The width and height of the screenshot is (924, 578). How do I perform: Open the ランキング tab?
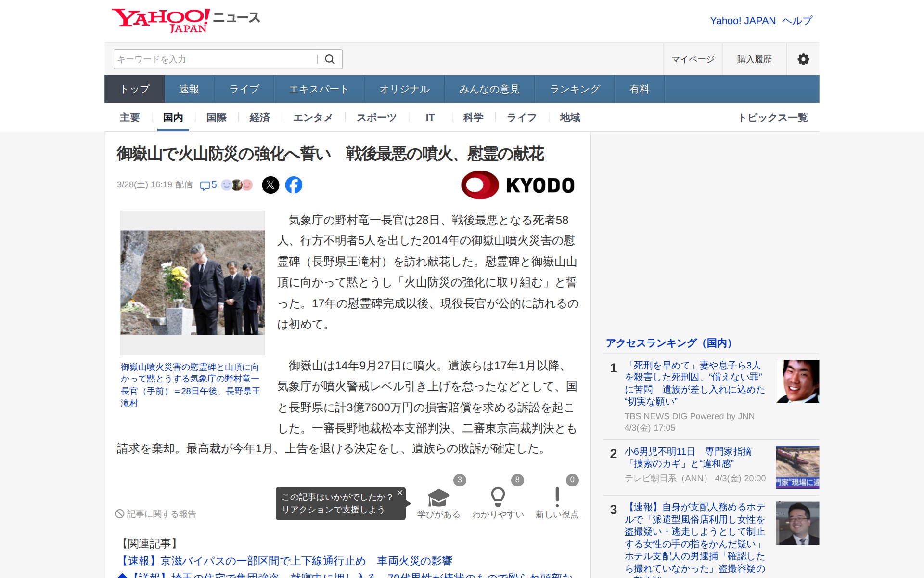575,89
